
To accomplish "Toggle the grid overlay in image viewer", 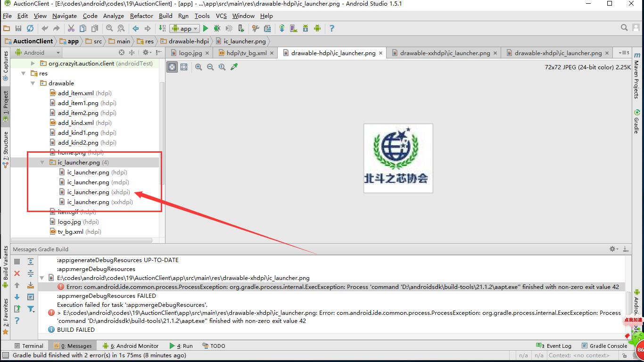I will coord(184,67).
